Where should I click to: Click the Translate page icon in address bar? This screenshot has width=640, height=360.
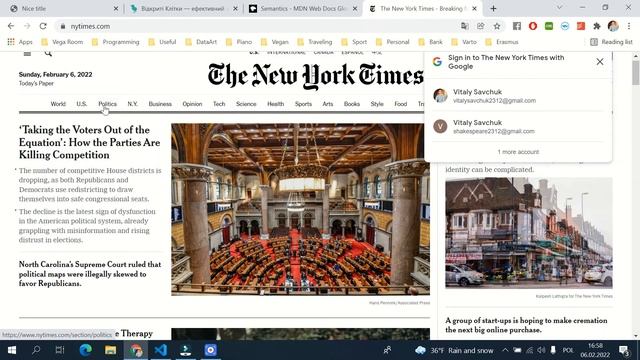tap(464, 26)
